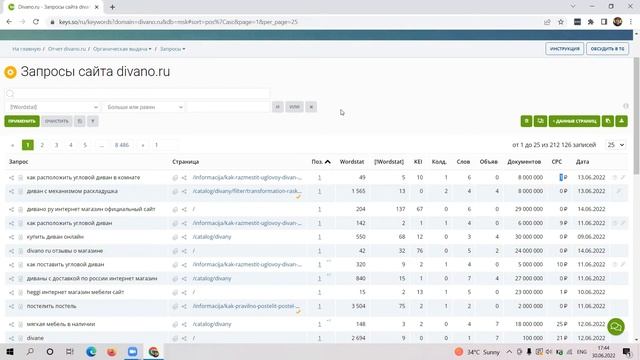Click position value for 'диван с механизмом раскладушка'
Image resolution: width=640 pixels, height=360 pixels.
320,191
